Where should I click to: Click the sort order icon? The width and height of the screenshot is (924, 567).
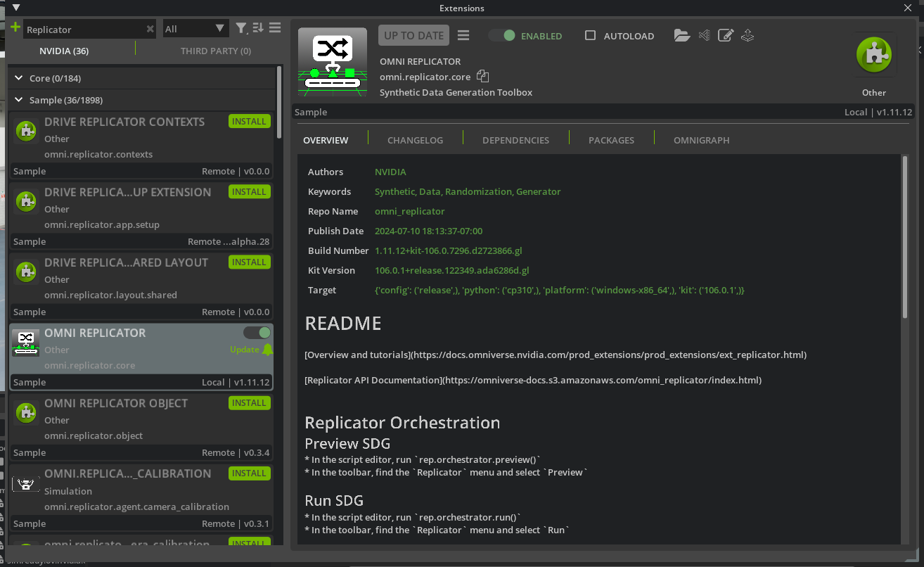pyautogui.click(x=258, y=28)
